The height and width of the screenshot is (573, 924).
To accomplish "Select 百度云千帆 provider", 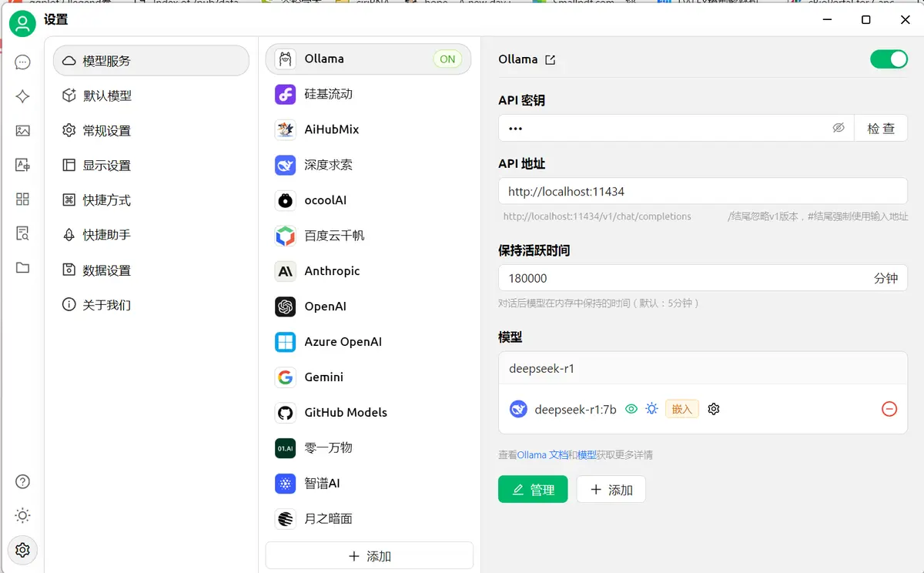I will point(368,236).
